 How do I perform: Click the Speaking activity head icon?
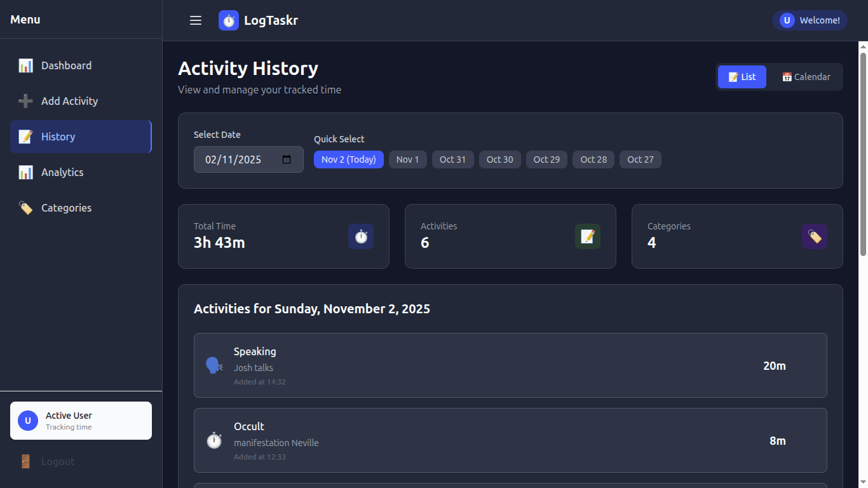(214, 365)
